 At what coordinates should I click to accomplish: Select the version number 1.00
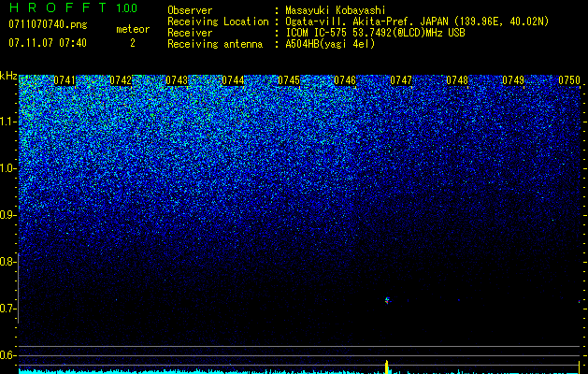tap(126, 8)
